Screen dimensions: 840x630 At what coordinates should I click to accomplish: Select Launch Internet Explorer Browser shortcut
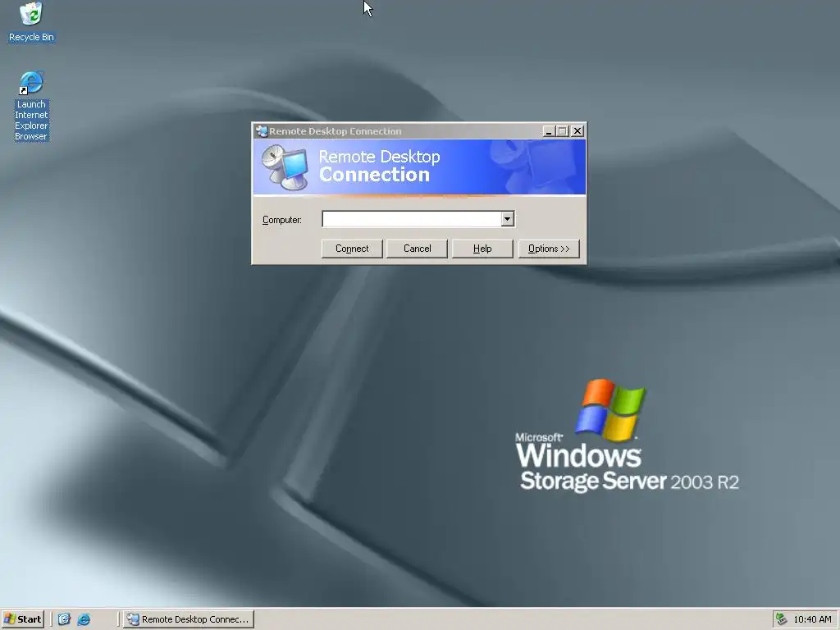click(x=31, y=106)
